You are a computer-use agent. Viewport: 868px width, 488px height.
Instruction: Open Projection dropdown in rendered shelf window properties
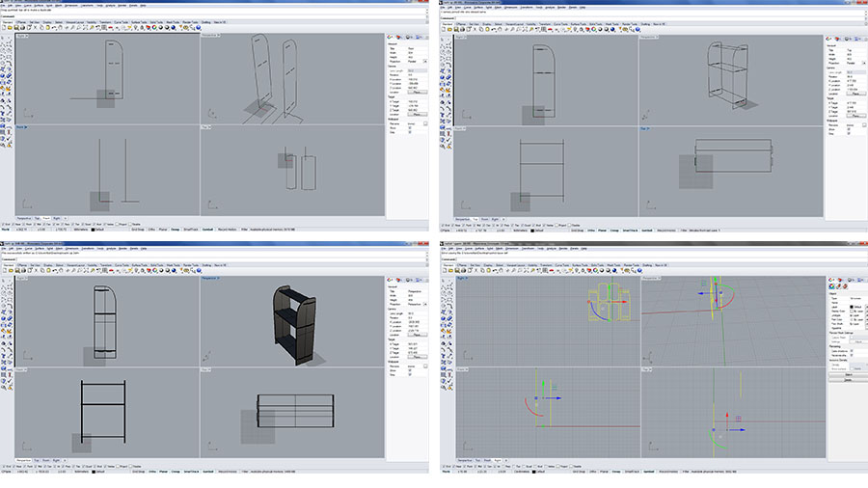pyautogui.click(x=425, y=305)
